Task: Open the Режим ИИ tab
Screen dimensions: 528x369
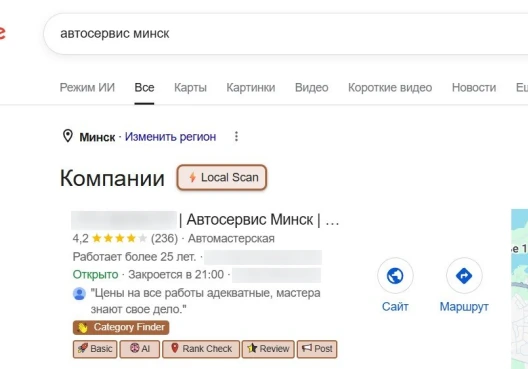Action: click(x=87, y=88)
